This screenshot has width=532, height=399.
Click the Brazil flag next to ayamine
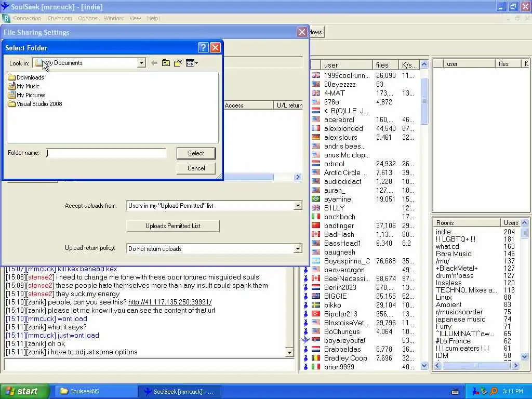click(x=316, y=199)
